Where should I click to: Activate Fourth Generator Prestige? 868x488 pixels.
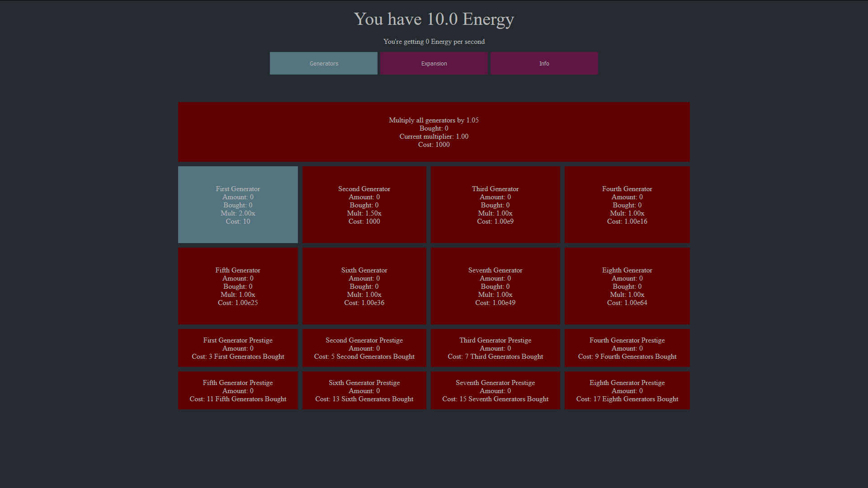tap(627, 348)
